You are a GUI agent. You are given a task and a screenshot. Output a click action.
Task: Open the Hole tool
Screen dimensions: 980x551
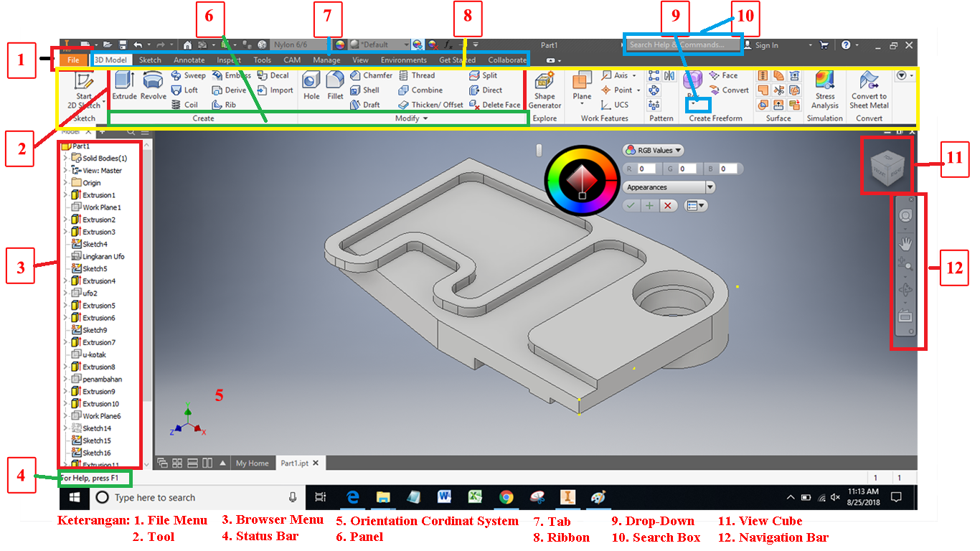coord(311,86)
